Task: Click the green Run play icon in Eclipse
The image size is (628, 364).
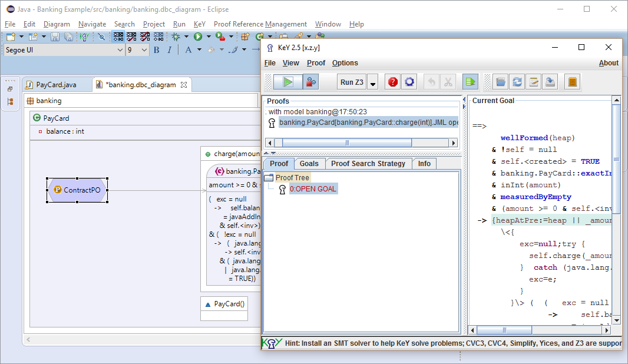Action: pos(198,37)
